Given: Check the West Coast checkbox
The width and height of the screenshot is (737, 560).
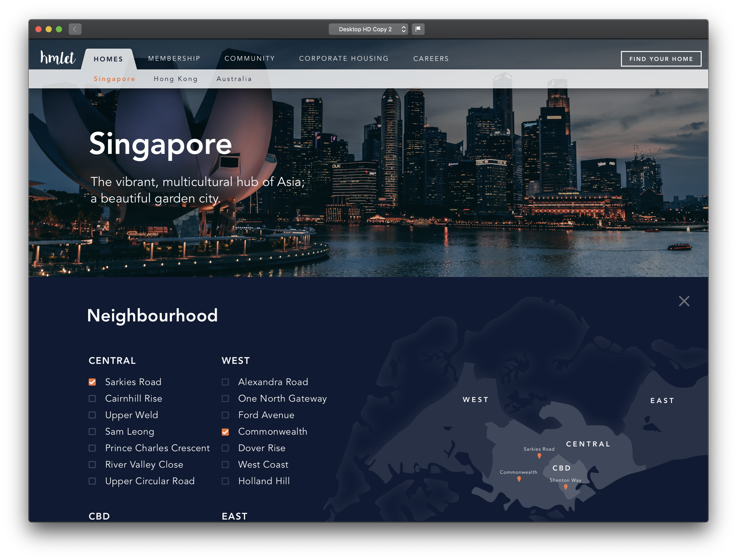Looking at the screenshot, I should (x=225, y=464).
